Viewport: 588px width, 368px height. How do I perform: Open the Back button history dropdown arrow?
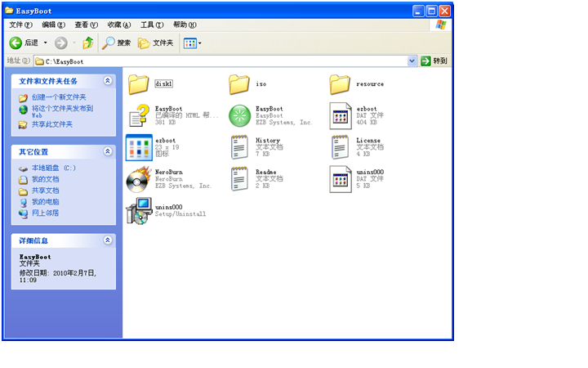(46, 43)
